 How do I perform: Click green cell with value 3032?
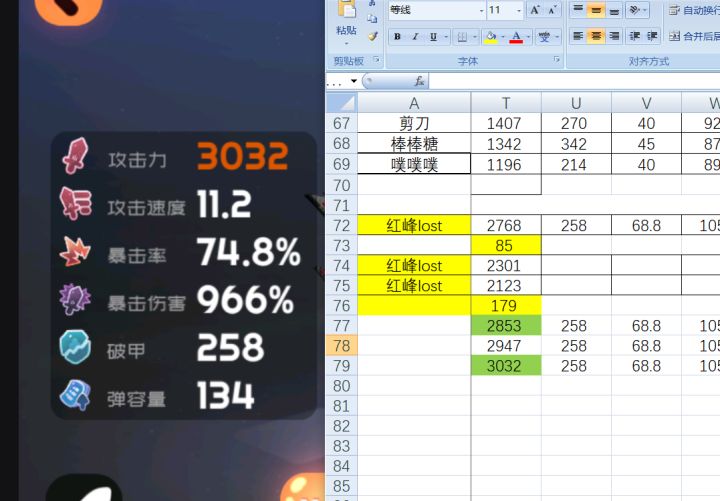(506, 366)
